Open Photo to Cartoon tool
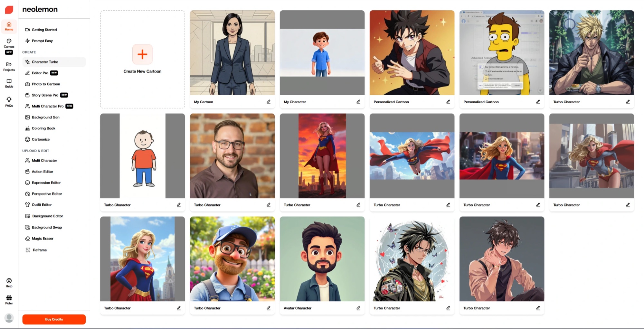The image size is (644, 329). click(54, 84)
